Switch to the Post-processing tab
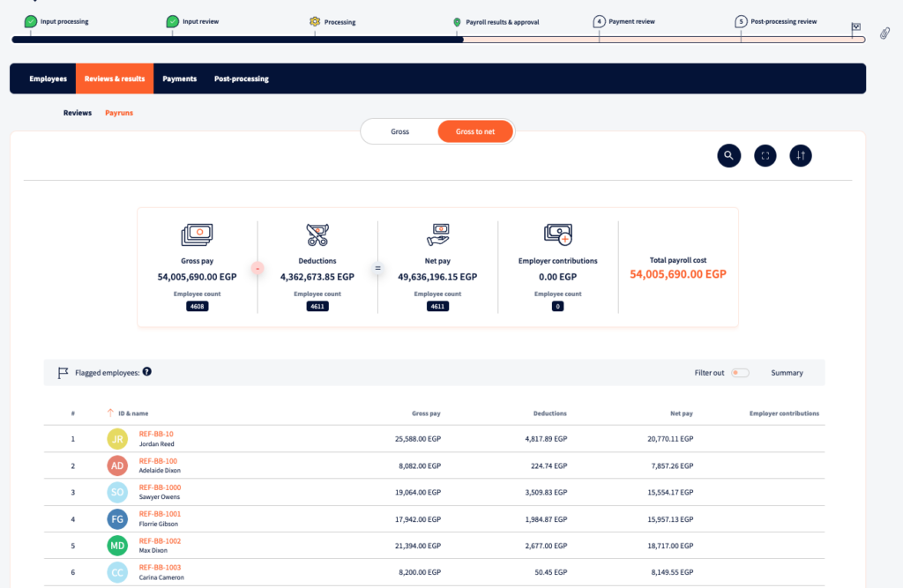This screenshot has width=903, height=588. tap(242, 78)
